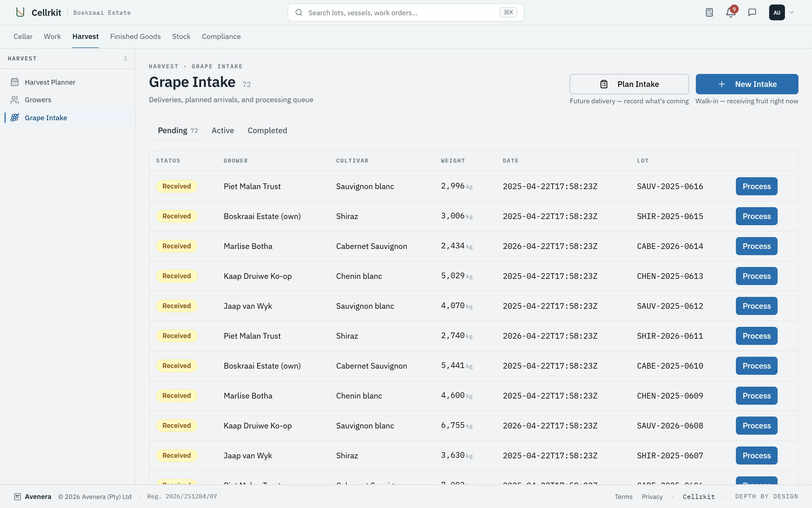Open Harvest Planner sidebar item
Image resolution: width=812 pixels, height=508 pixels.
tap(68, 82)
